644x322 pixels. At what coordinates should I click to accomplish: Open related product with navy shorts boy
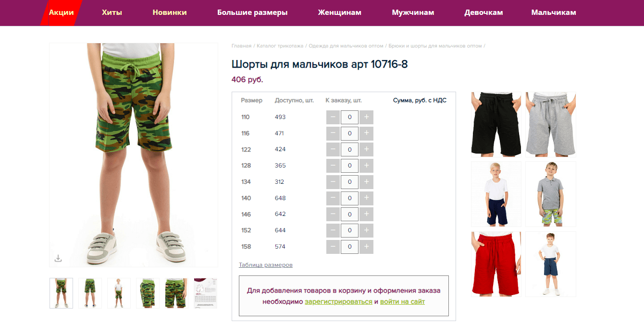point(496,194)
